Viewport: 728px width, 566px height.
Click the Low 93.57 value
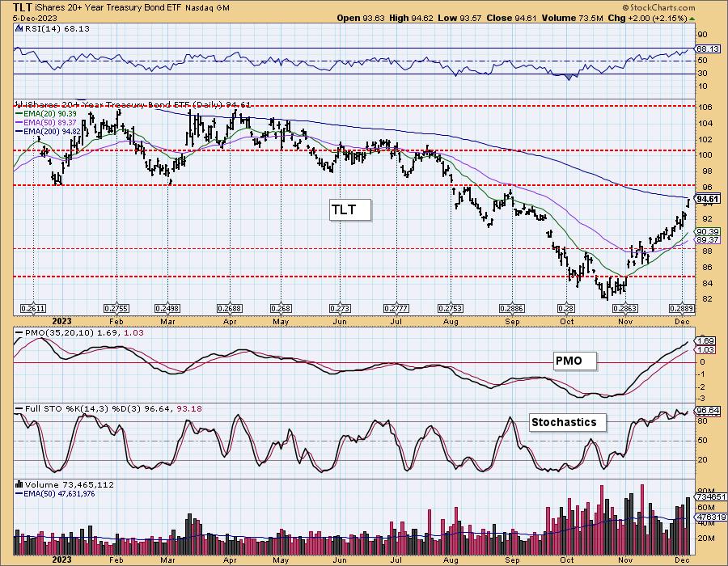[459, 18]
